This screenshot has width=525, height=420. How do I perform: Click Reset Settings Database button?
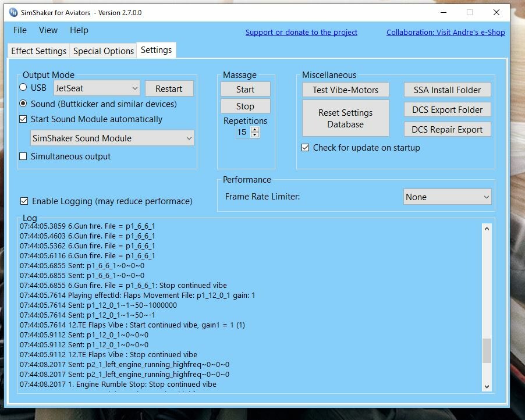tap(346, 118)
